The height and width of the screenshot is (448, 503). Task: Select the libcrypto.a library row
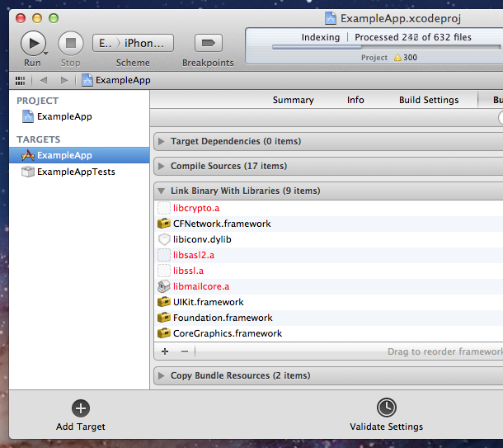tap(329, 208)
